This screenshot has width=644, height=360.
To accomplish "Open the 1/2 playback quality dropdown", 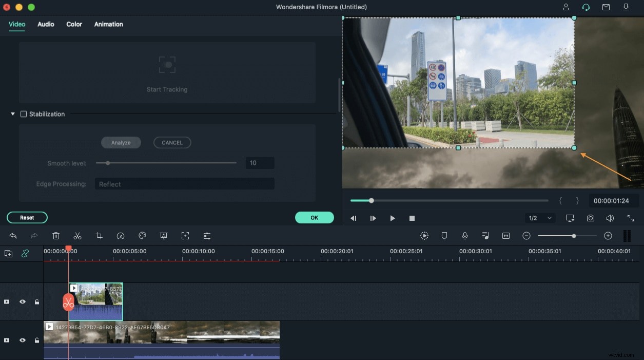I will [540, 218].
